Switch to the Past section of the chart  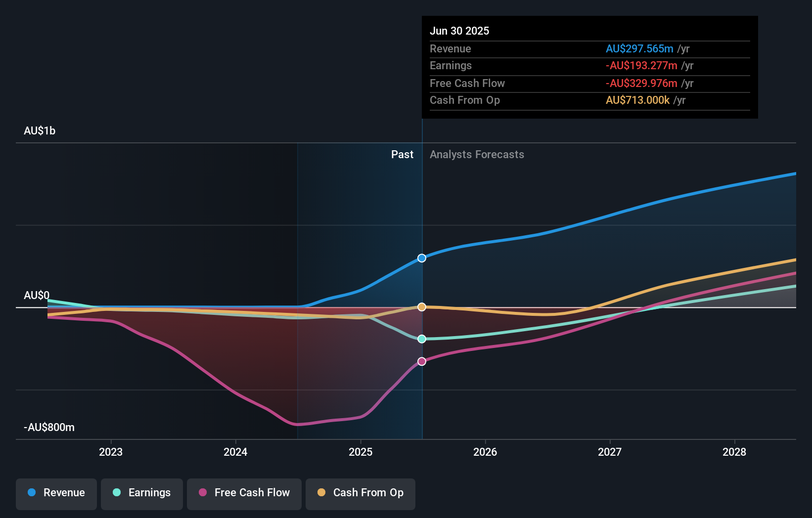402,154
